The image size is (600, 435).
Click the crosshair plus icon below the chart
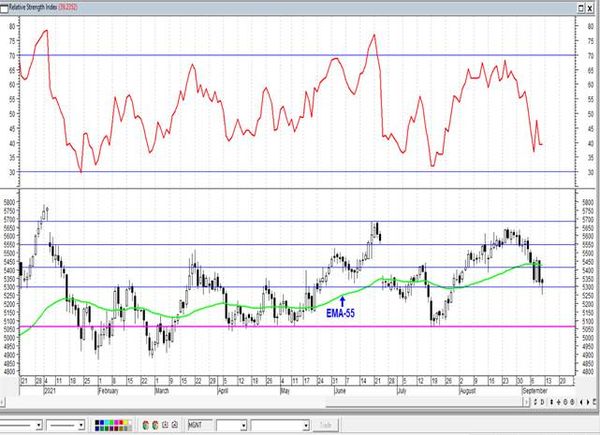tap(559, 402)
